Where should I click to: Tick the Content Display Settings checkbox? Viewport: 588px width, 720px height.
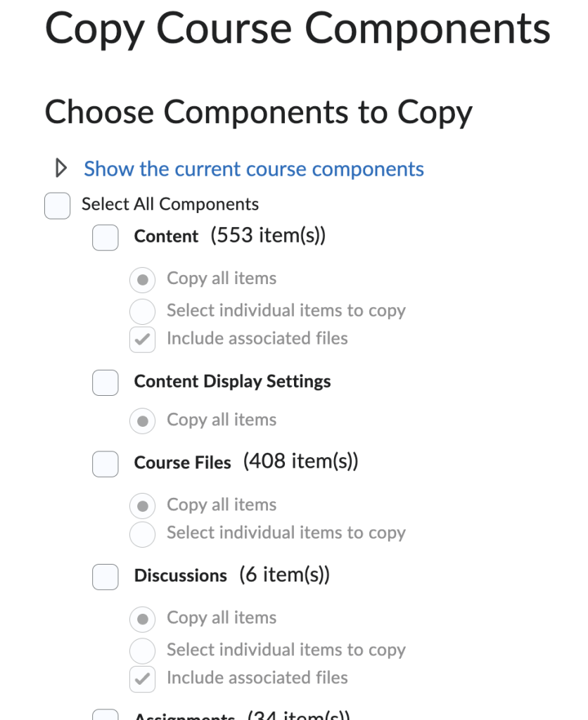(106, 382)
